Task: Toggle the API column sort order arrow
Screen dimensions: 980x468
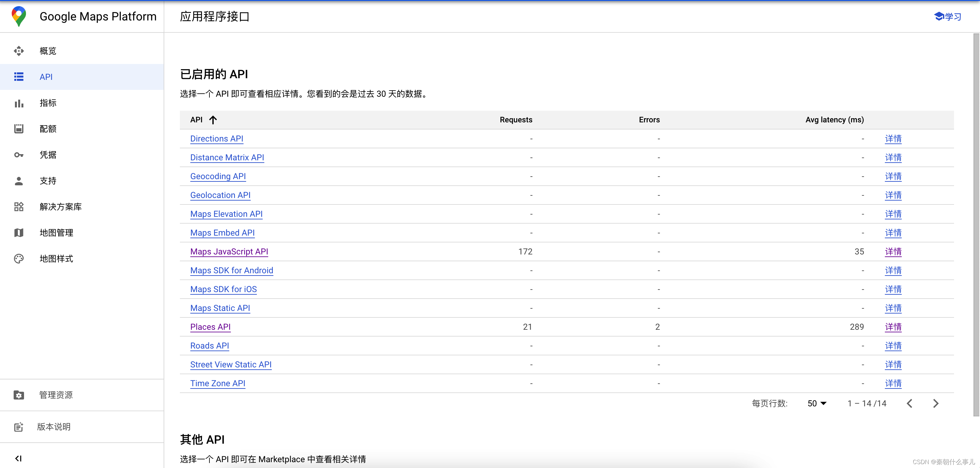Action: [x=213, y=120]
